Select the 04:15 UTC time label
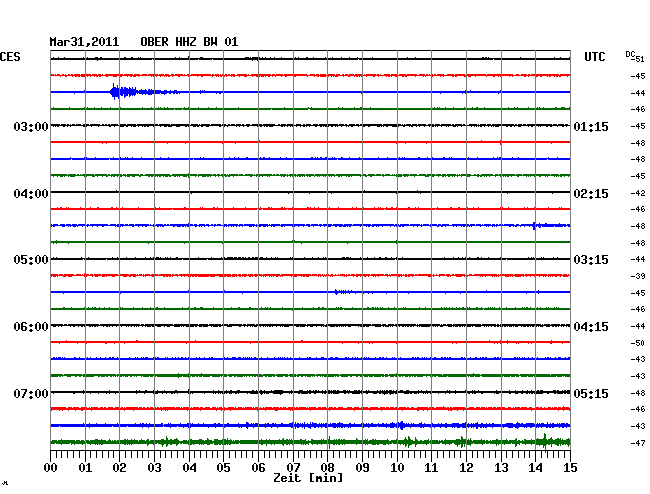This screenshot has width=650, height=494. (591, 327)
